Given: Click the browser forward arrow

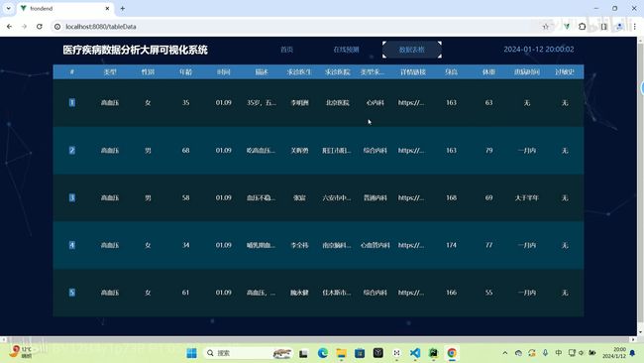Looking at the screenshot, I should (x=24, y=27).
